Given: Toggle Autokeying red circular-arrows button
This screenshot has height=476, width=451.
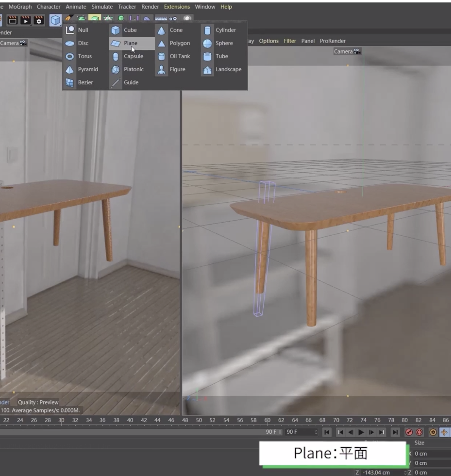Looking at the screenshot, I should point(419,432).
